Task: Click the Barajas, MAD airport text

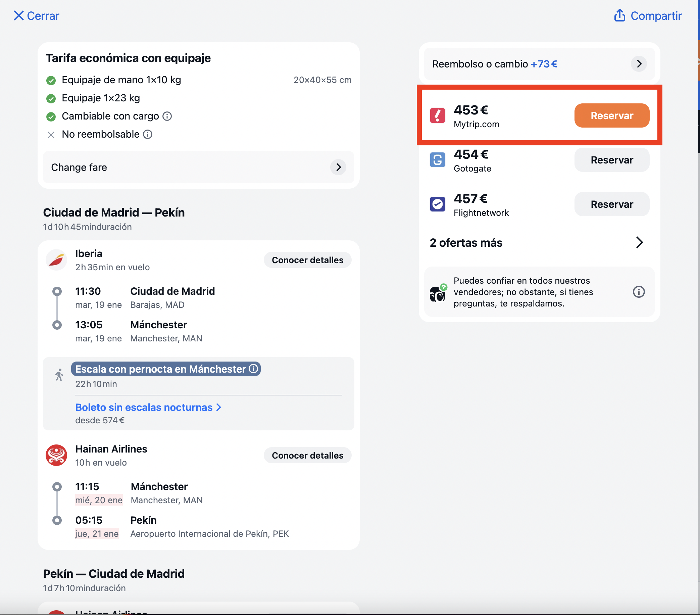Action: click(x=157, y=305)
